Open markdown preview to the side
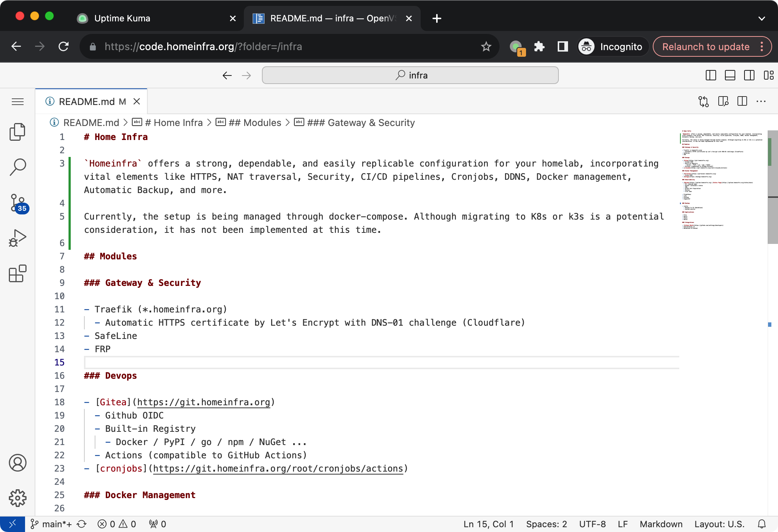Image resolution: width=778 pixels, height=532 pixels. point(723,101)
